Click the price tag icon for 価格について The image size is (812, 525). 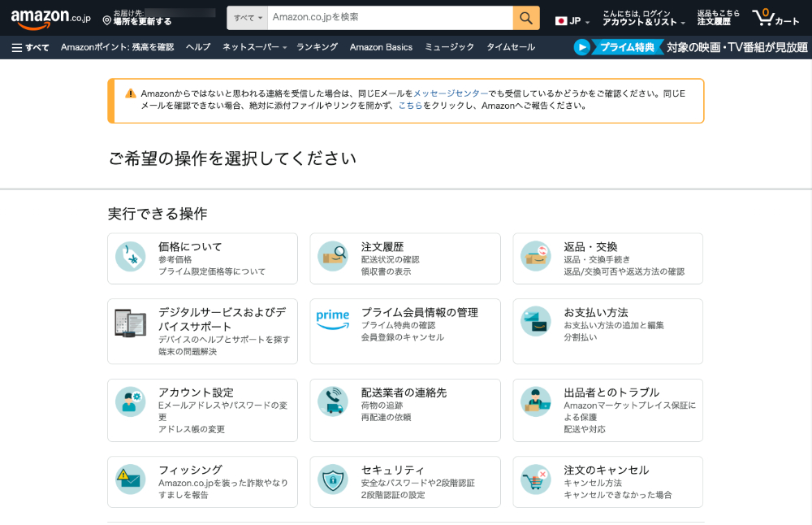click(131, 257)
